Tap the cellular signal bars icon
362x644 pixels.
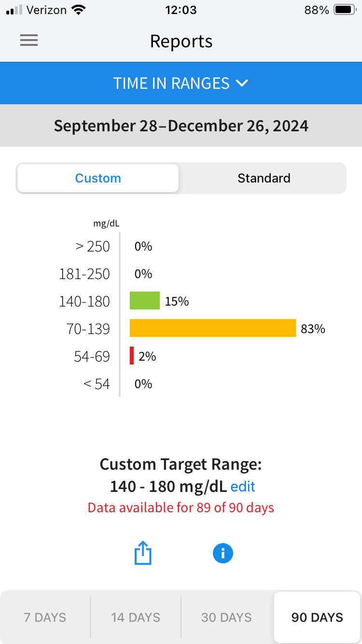14,10
